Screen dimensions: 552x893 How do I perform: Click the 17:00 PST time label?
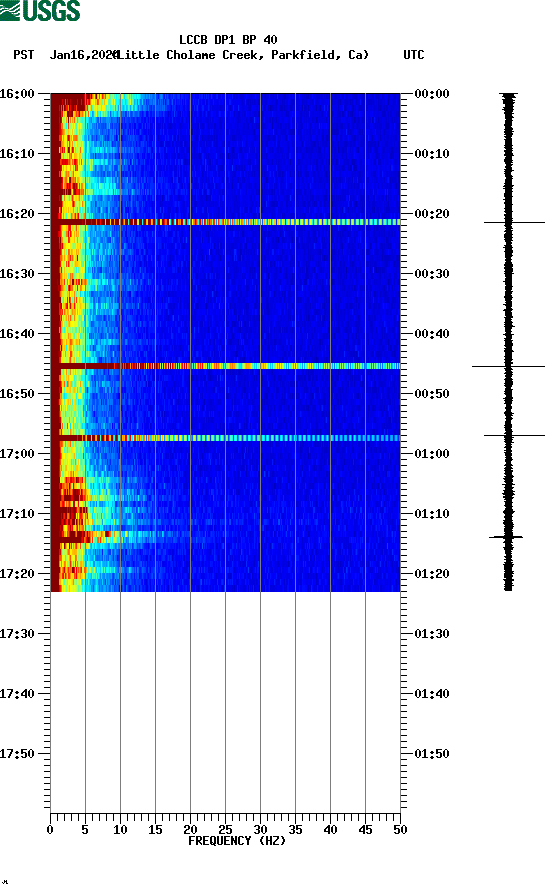(x=17, y=454)
